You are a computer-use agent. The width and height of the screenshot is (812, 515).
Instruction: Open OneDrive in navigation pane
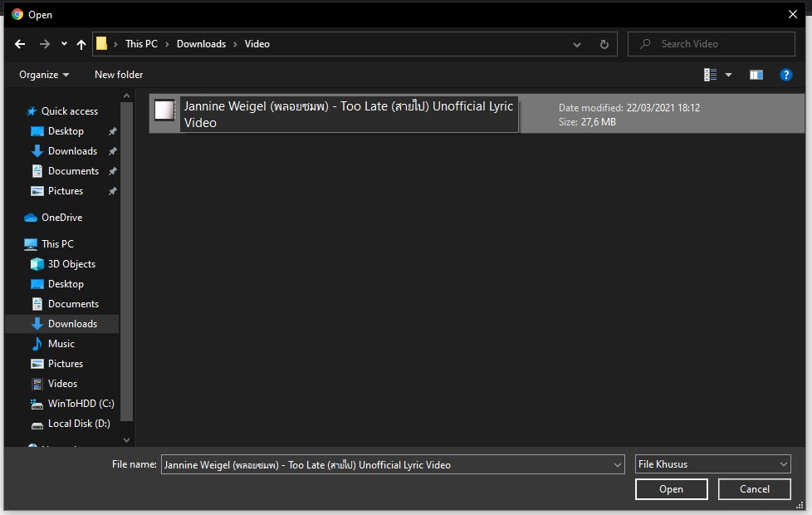click(53, 218)
